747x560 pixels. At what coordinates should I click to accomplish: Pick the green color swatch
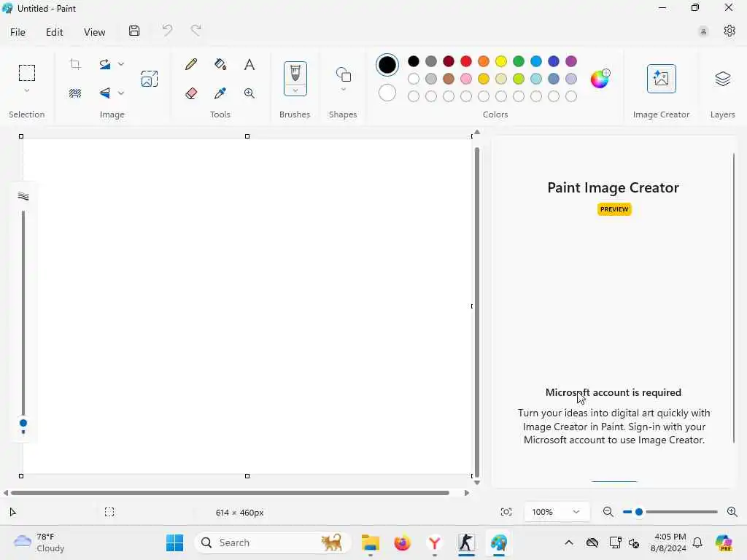click(x=519, y=61)
